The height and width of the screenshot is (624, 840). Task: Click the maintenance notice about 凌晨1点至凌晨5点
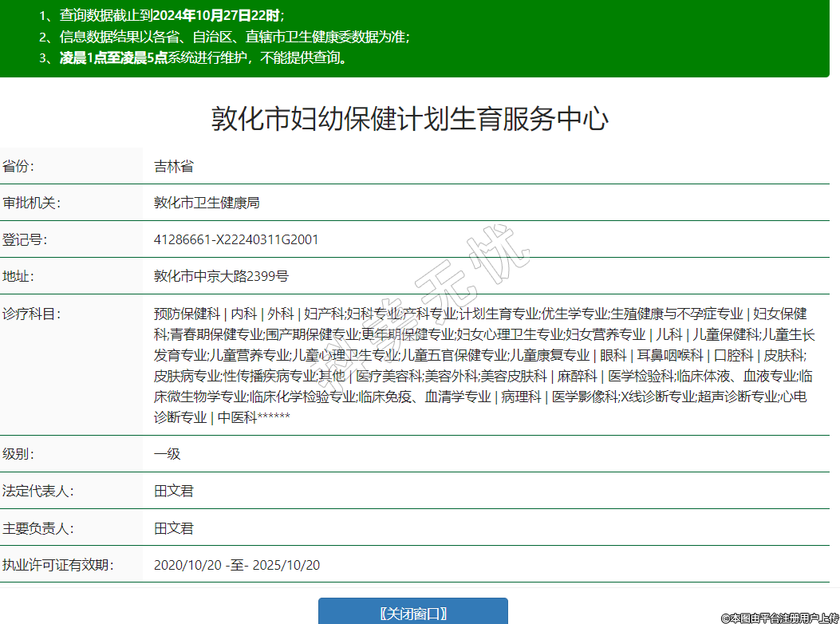[203, 57]
